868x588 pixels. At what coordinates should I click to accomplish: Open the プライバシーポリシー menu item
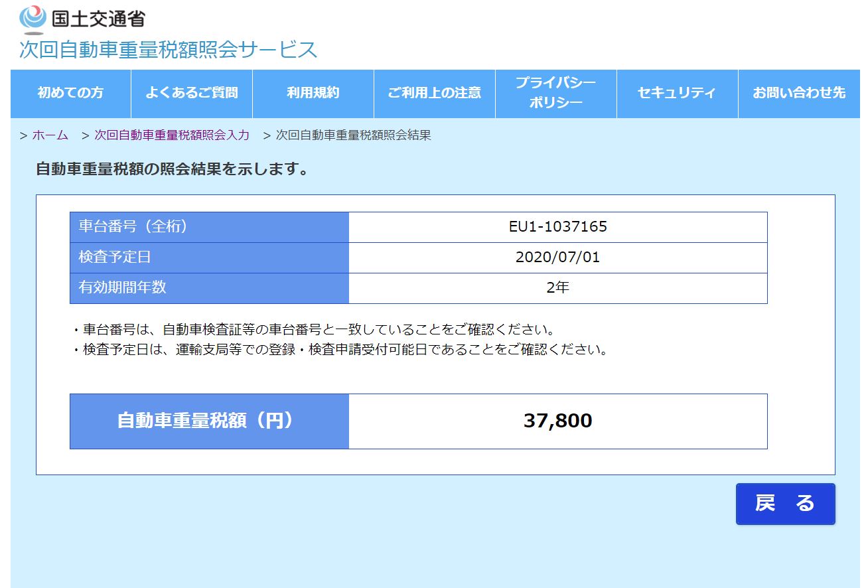(x=555, y=93)
